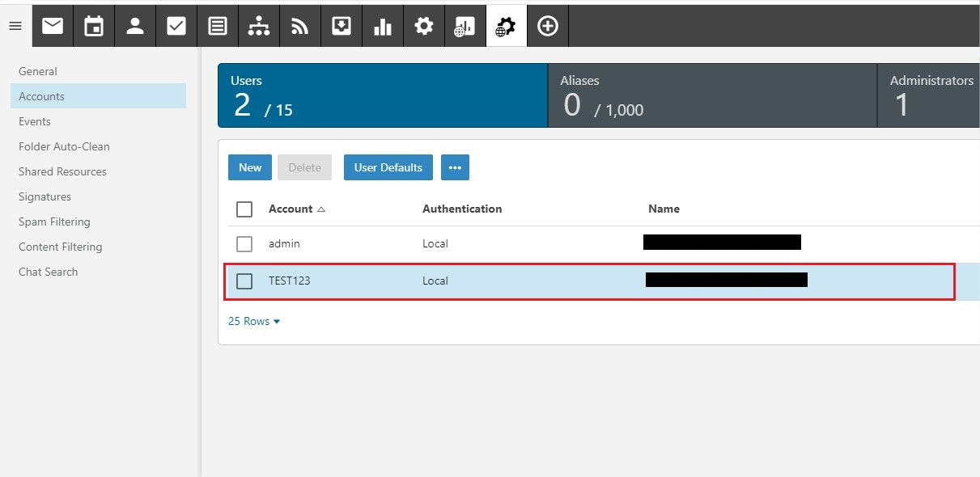Open the Notes page icon
Screen dimensions: 980x477
point(218,26)
